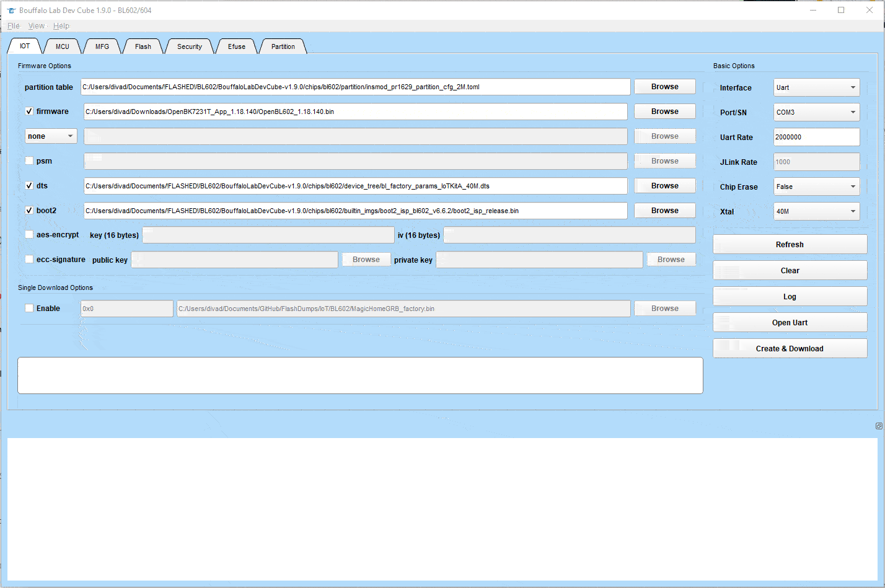This screenshot has width=885, height=588.
Task: Click the Single Download address field 0x0
Action: pos(127,309)
